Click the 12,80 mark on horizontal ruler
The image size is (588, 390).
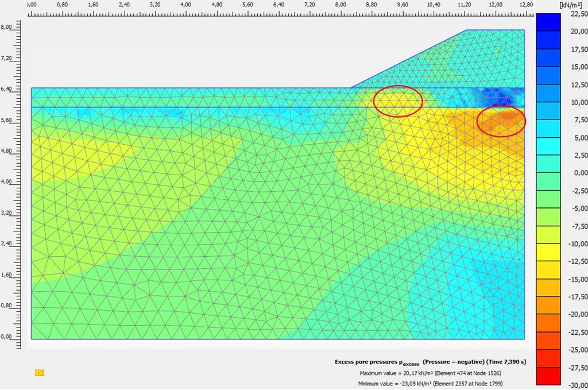click(x=526, y=5)
